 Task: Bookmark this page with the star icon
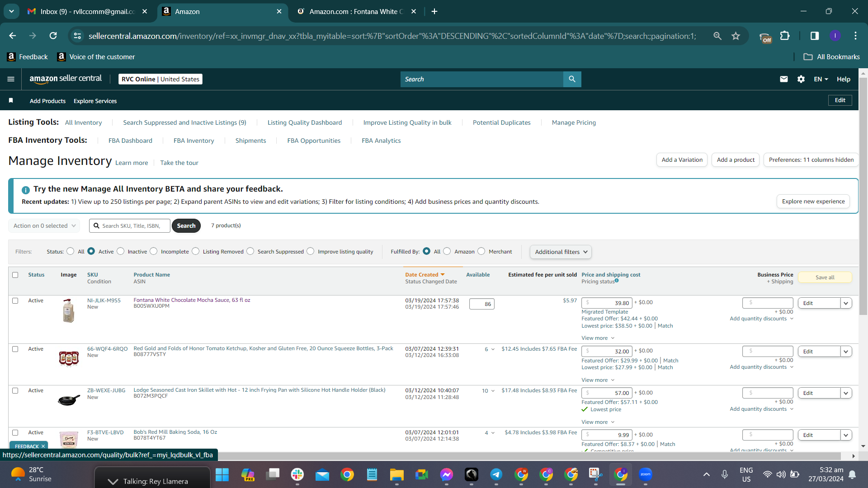736,36
